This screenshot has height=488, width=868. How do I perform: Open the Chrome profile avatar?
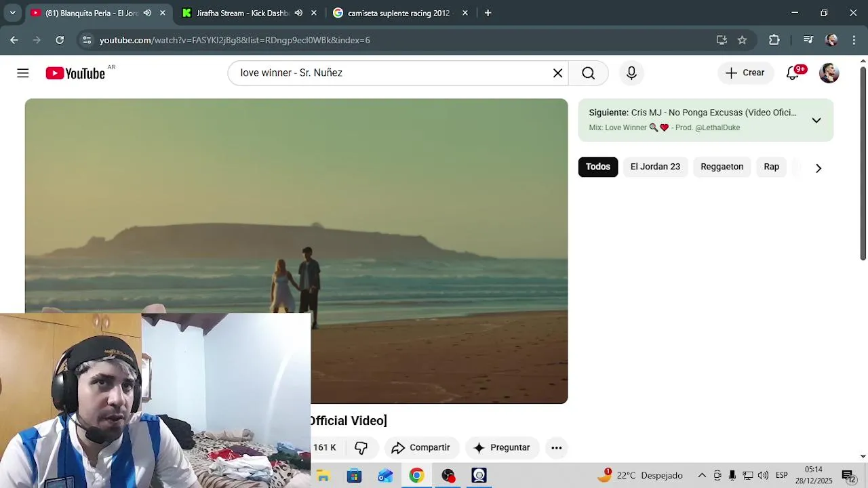pos(831,40)
